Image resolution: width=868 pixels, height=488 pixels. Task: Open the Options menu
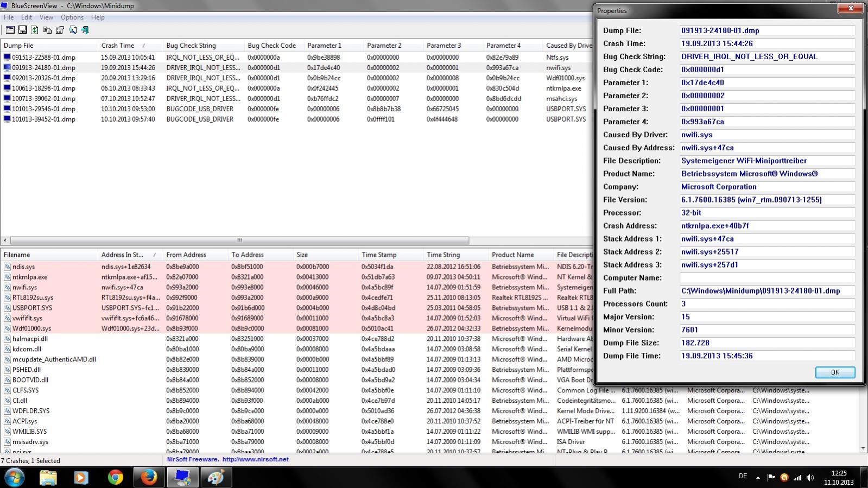click(x=72, y=17)
